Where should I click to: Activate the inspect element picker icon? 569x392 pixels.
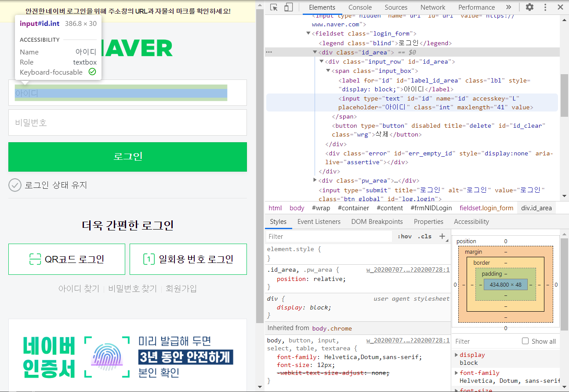pos(274,7)
